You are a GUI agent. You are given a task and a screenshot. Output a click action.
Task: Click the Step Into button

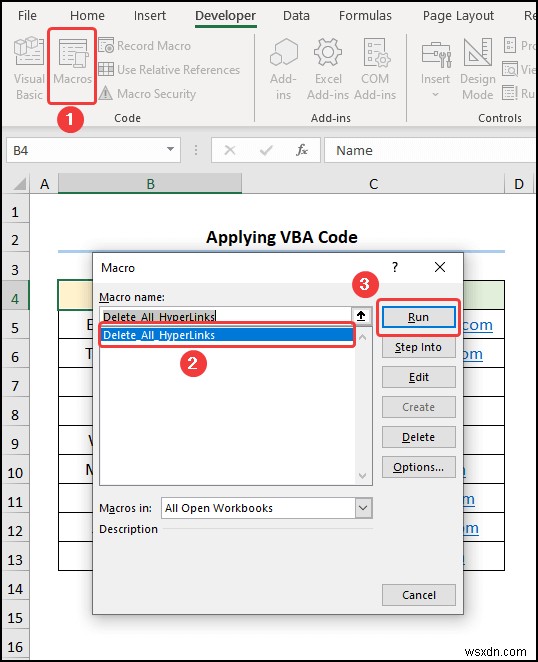click(x=418, y=347)
